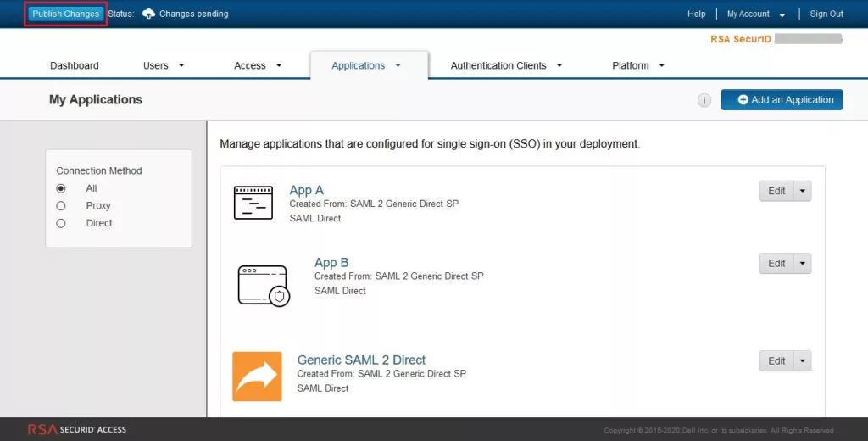The image size is (868, 441).
Task: Open dropdown arrow next to App B Edit
Action: pyautogui.click(x=803, y=264)
